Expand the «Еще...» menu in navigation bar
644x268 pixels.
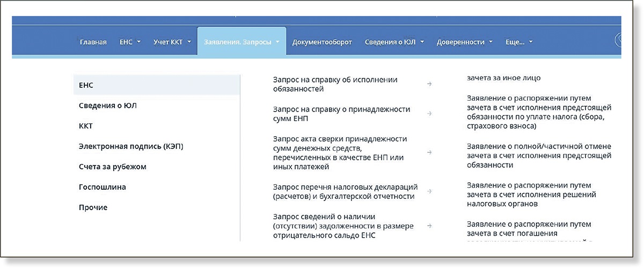519,42
